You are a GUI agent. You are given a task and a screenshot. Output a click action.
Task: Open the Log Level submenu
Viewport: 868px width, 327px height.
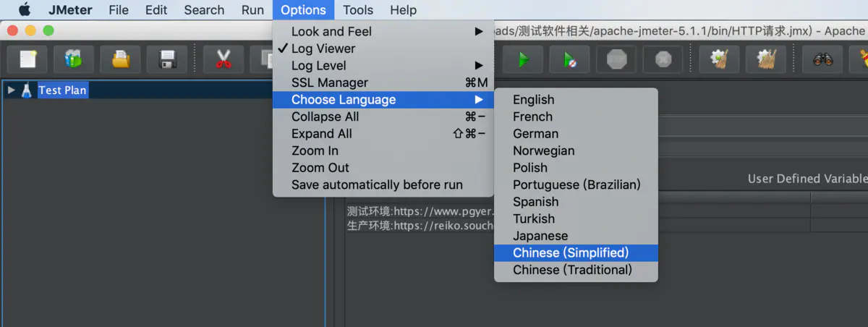(x=383, y=65)
